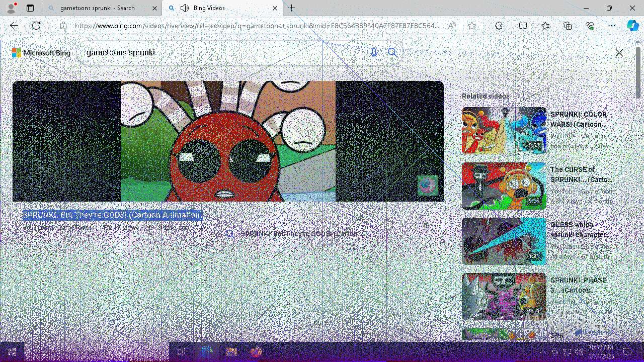The width and height of the screenshot is (644, 362).
Task: Open the Collections panel
Action: pyautogui.click(x=568, y=26)
